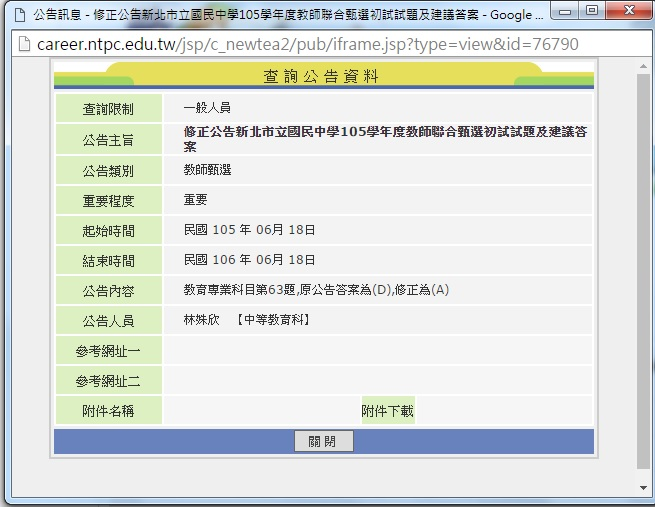The height and width of the screenshot is (507, 655).
Task: Click the 附件下載 cell
Action: click(387, 411)
